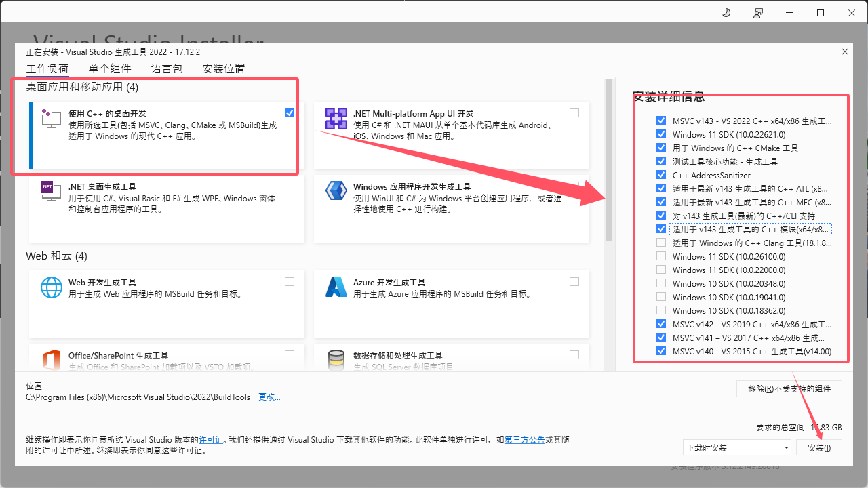Select the 安装详细信息 heading

tap(668, 96)
